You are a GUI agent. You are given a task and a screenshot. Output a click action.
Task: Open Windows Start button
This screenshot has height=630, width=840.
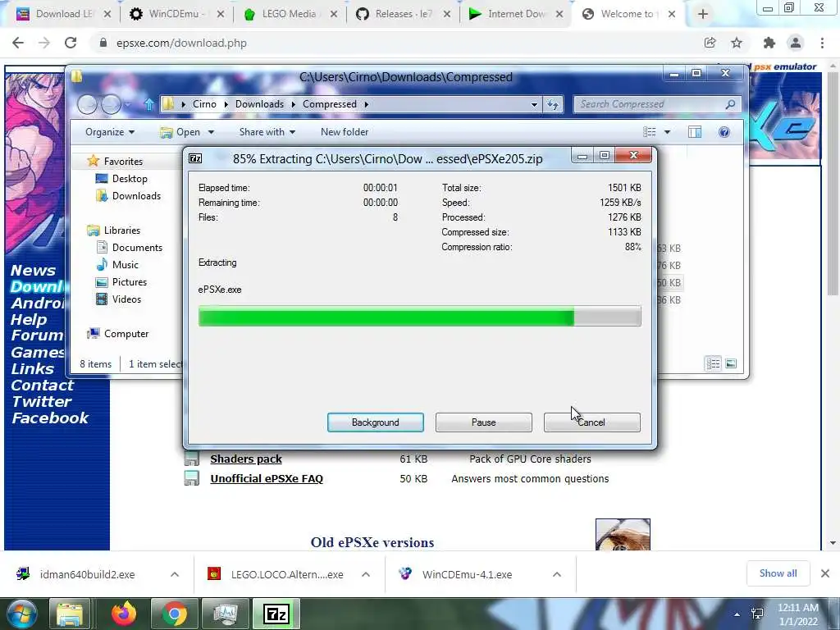[x=21, y=614]
